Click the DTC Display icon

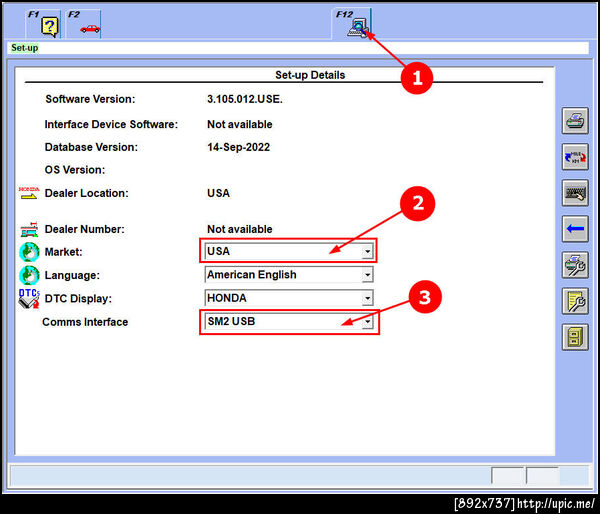click(x=29, y=299)
